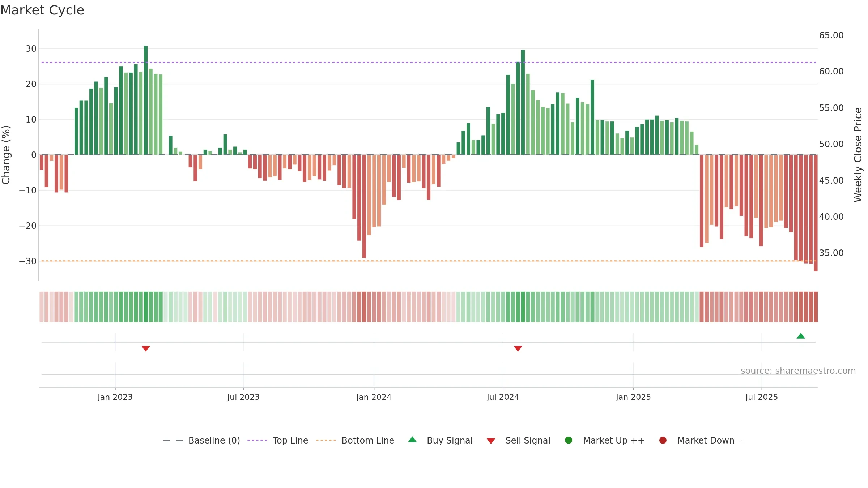This screenshot has height=488, width=868.
Task: Click the tallest green bar in early 2023
Action: 146,100
